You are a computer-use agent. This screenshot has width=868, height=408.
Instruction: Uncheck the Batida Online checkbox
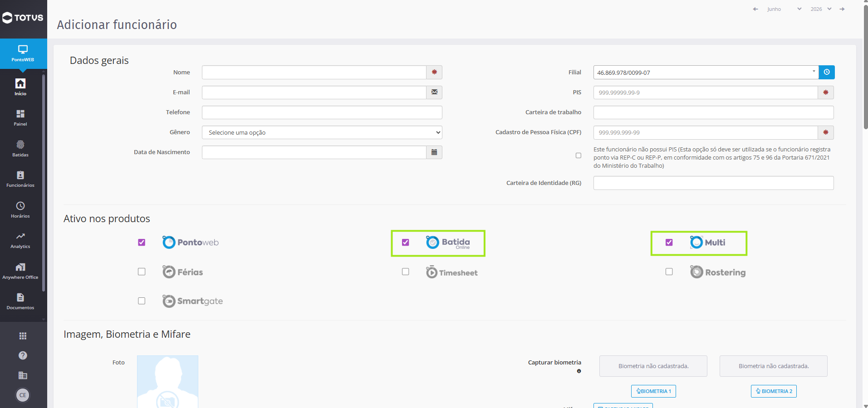click(x=406, y=243)
